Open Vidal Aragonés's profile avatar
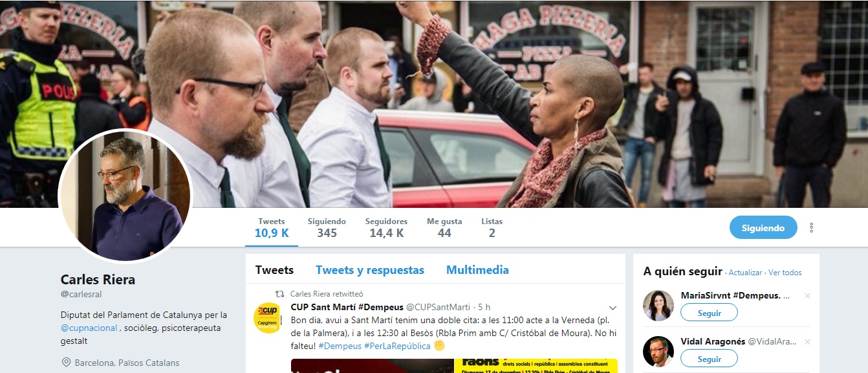 coord(658,352)
